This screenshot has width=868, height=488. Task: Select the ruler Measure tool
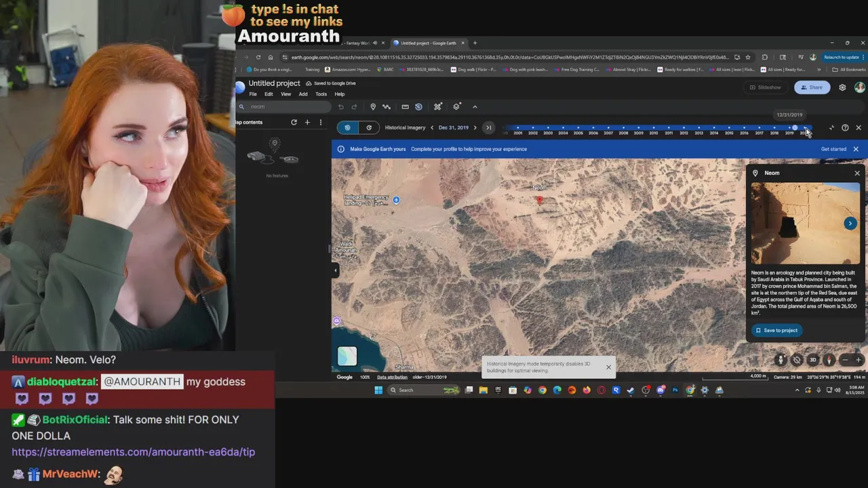pos(405,106)
